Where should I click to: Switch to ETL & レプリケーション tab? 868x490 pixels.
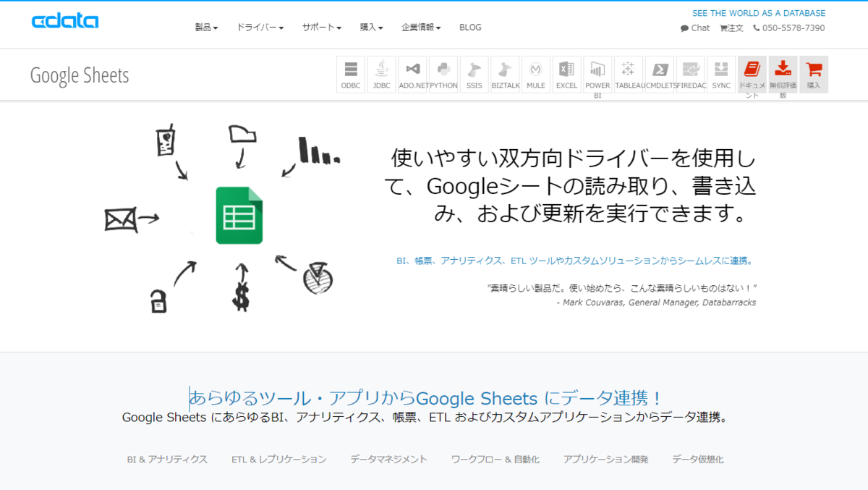(x=279, y=460)
